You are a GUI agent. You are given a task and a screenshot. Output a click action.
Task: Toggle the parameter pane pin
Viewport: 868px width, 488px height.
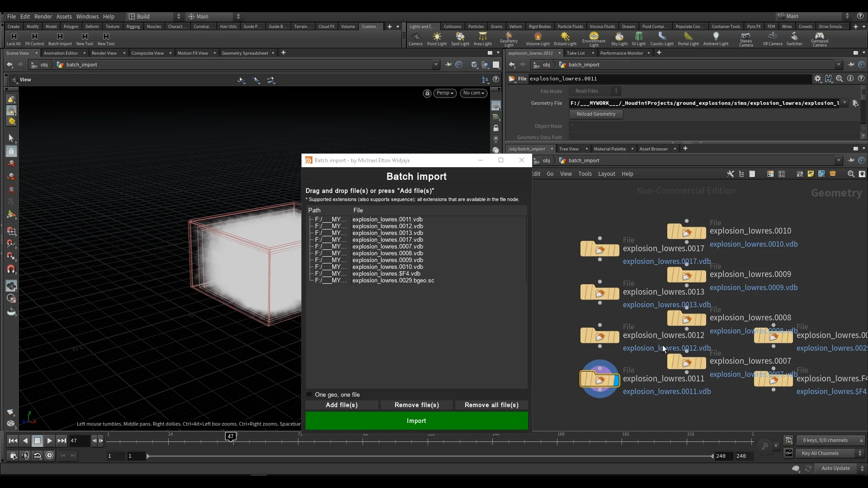point(851,65)
